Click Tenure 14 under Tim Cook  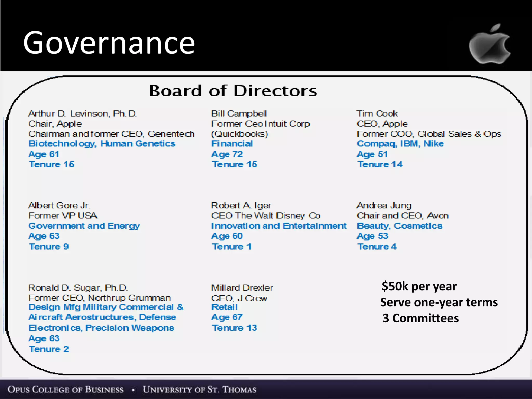coord(380,164)
